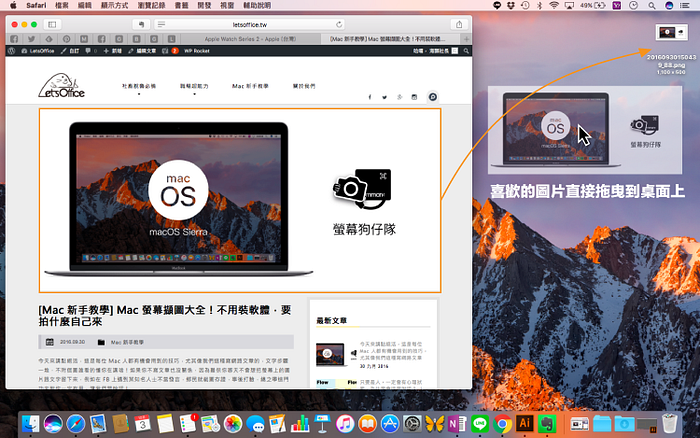Click the Siri icon in menu bar

click(669, 5)
